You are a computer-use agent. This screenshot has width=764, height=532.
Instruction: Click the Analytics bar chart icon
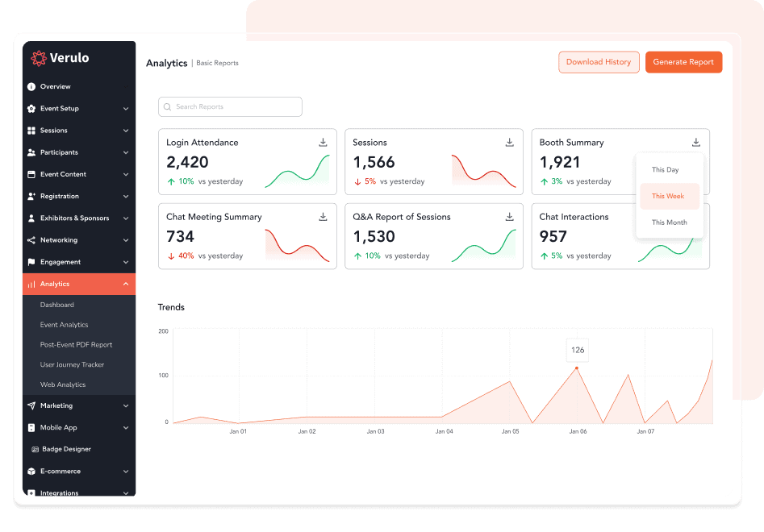pyautogui.click(x=30, y=284)
